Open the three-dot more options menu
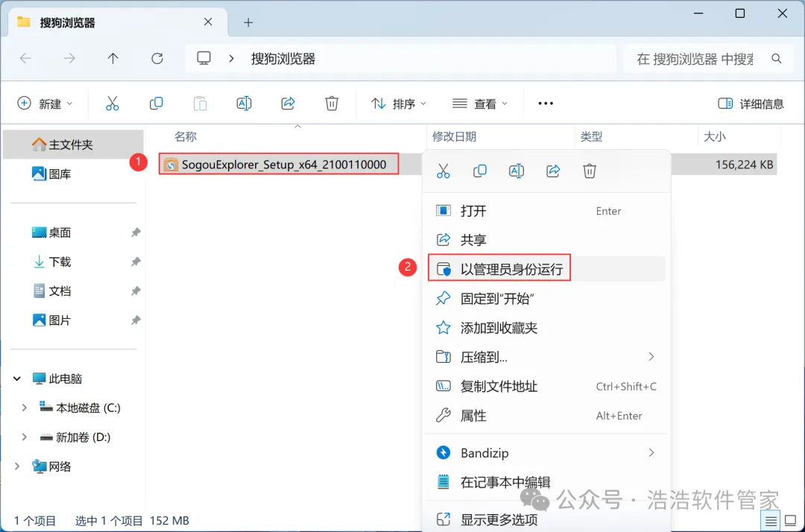The width and height of the screenshot is (805, 532). pyautogui.click(x=546, y=104)
